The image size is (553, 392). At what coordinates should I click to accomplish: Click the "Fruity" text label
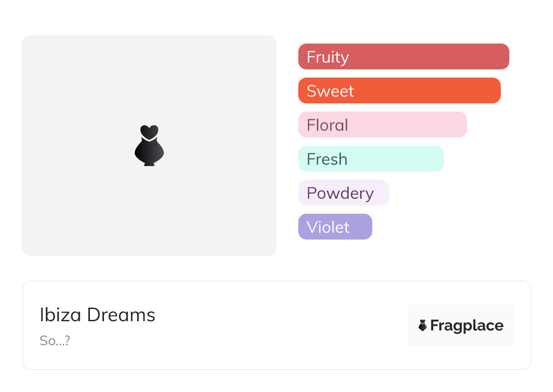pyautogui.click(x=328, y=57)
